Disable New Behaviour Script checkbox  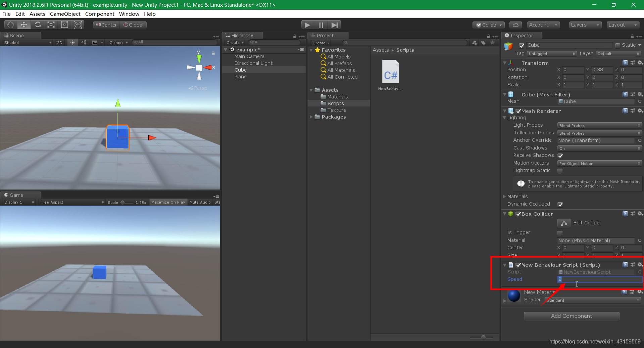click(518, 265)
